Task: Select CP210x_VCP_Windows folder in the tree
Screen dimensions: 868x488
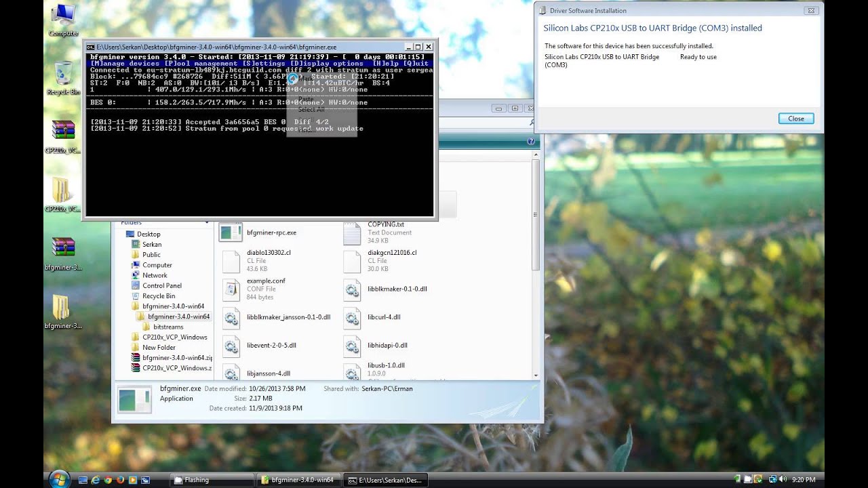Action: pyautogui.click(x=174, y=337)
